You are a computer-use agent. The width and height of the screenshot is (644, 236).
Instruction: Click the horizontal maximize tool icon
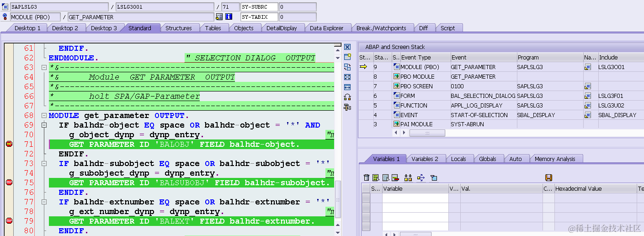tap(347, 87)
